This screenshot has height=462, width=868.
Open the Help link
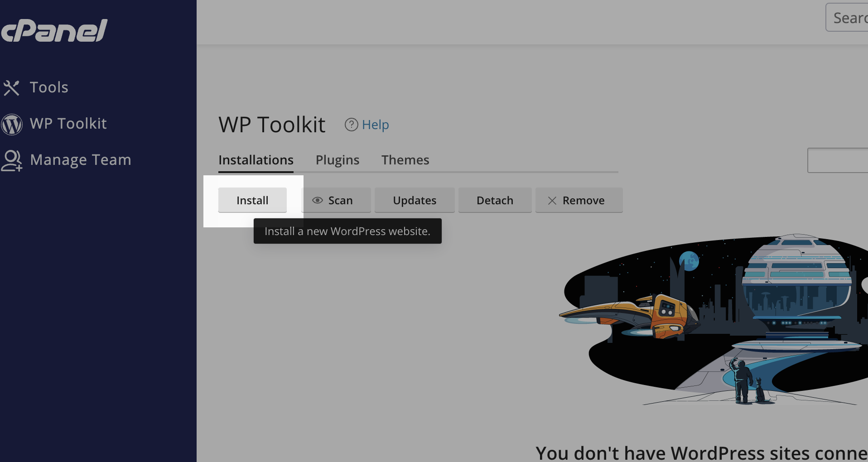(x=375, y=125)
